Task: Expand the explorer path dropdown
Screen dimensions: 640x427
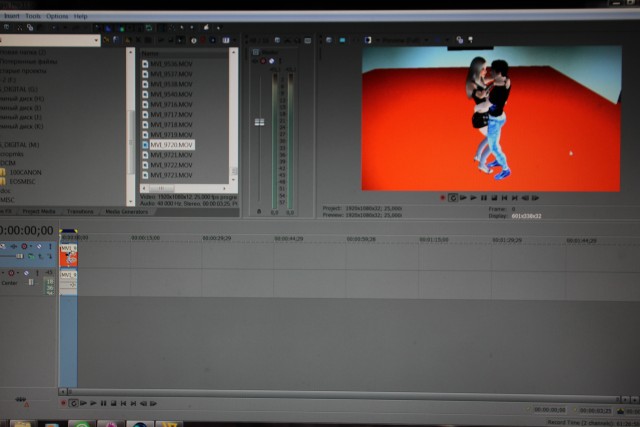Action: pos(96,40)
